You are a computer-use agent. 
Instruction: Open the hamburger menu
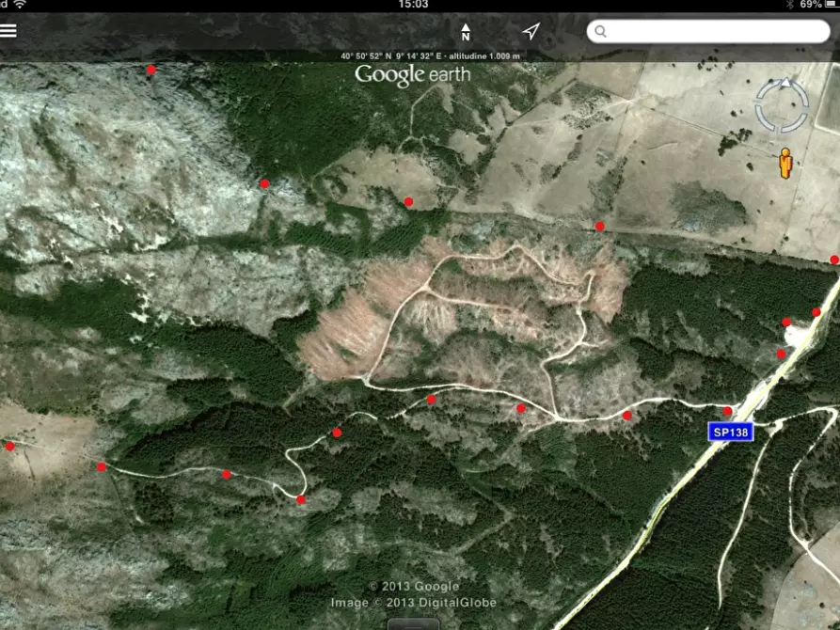(8, 31)
